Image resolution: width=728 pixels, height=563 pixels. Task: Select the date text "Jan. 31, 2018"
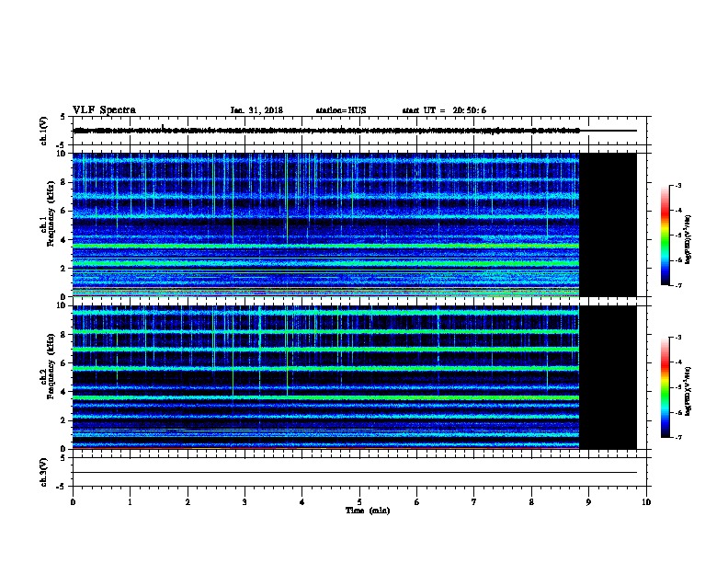256,110
